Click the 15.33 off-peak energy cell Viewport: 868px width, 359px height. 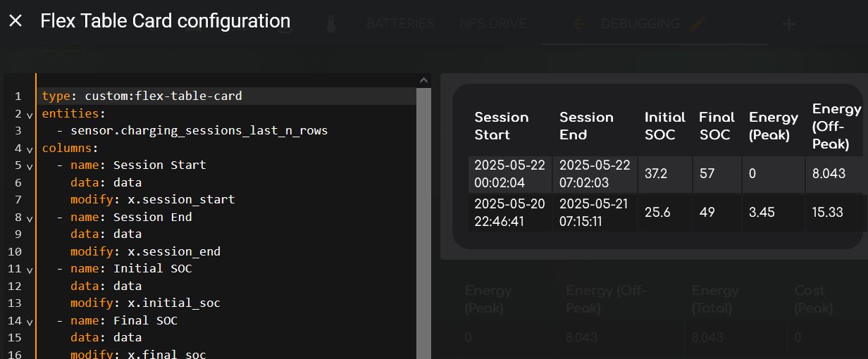827,212
